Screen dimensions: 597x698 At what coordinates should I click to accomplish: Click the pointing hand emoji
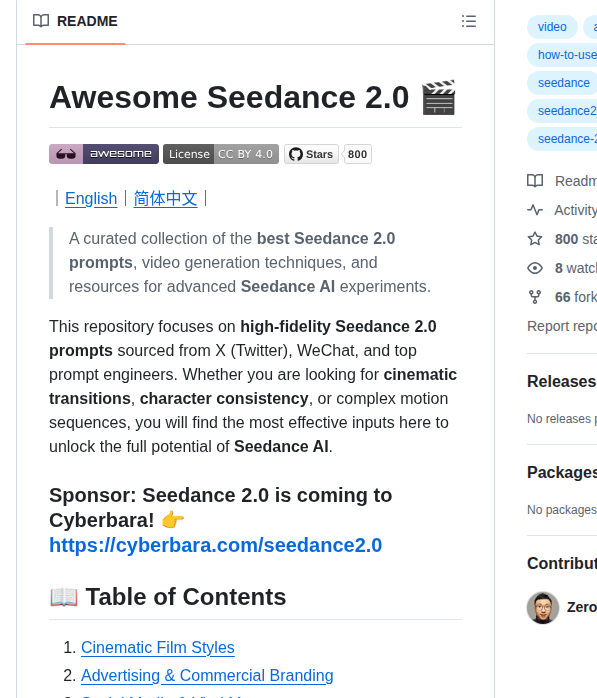(173, 520)
